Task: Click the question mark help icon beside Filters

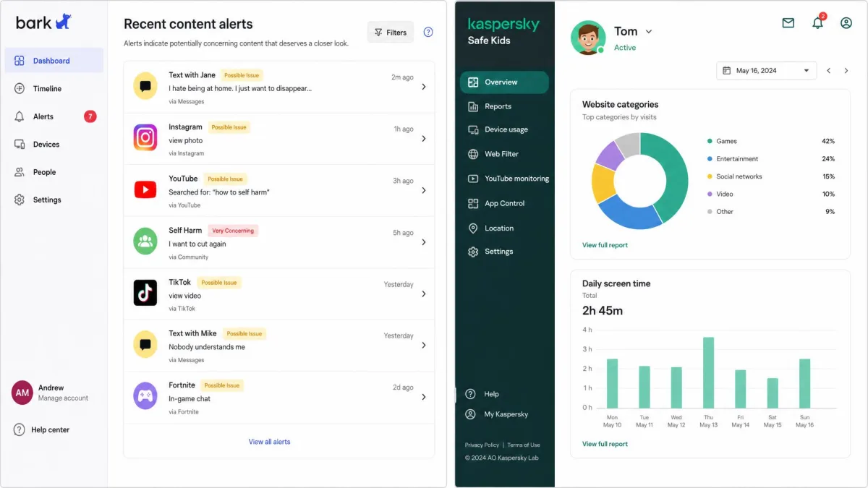Action: (x=428, y=32)
